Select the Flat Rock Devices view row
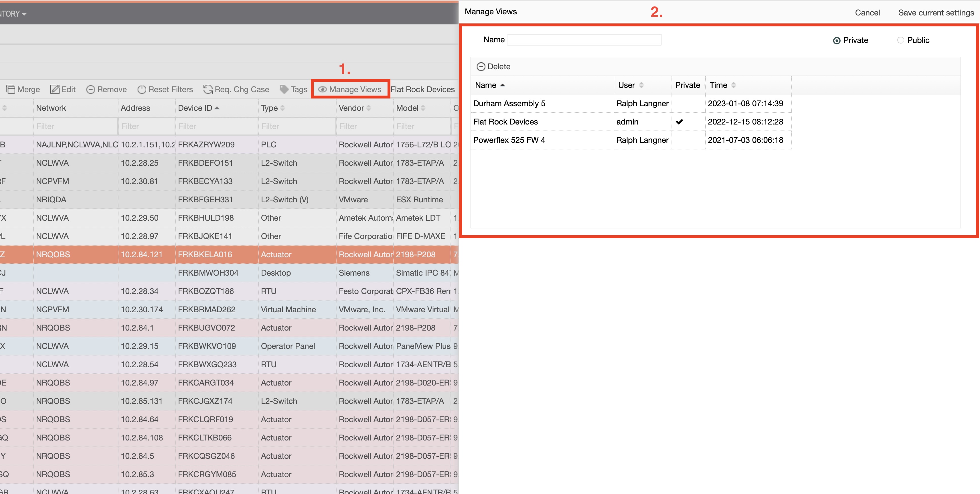This screenshot has height=494, width=980. [x=631, y=122]
